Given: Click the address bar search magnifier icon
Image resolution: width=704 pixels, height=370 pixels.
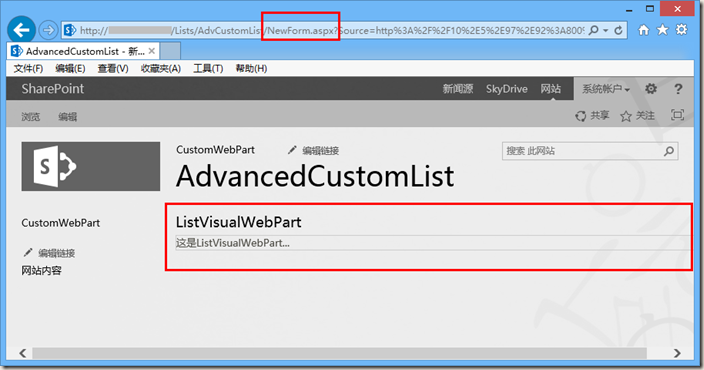Looking at the screenshot, I should point(593,30).
